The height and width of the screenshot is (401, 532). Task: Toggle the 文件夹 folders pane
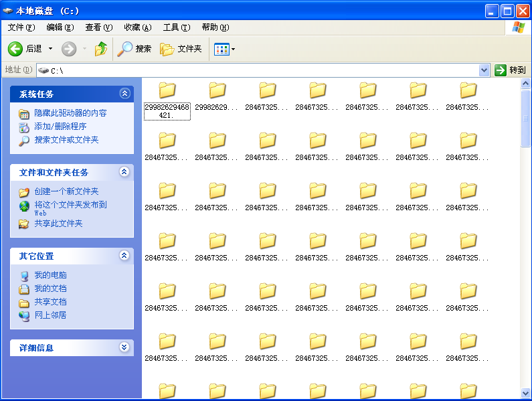[181, 49]
